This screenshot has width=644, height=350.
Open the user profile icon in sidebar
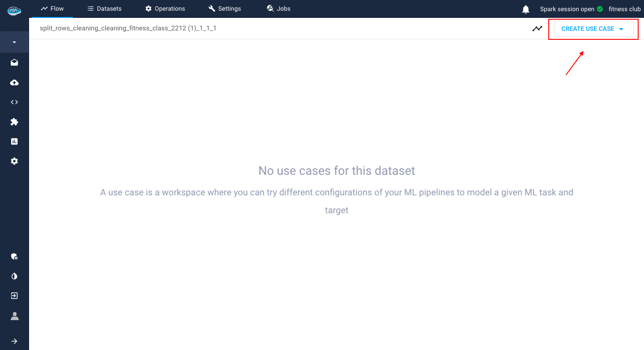click(x=14, y=316)
